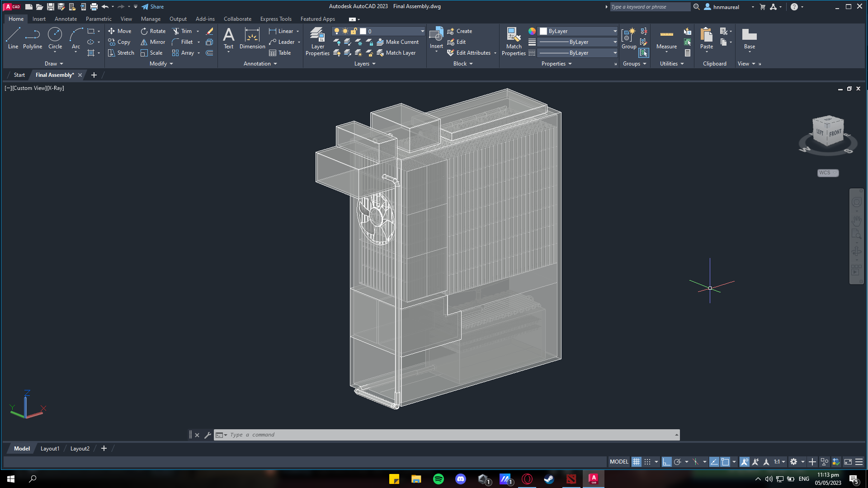Switch to the Layout1 tab
This screenshot has width=868, height=488.
click(x=50, y=448)
